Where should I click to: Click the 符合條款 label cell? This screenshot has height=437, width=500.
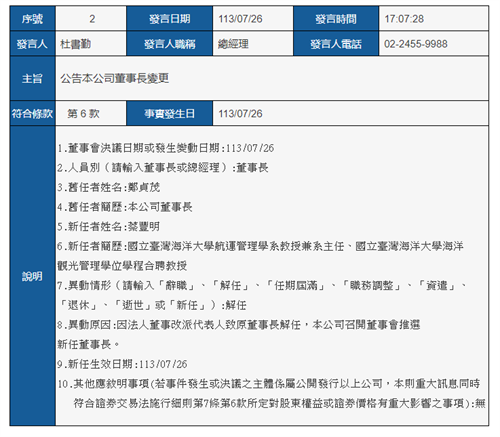pyautogui.click(x=32, y=114)
